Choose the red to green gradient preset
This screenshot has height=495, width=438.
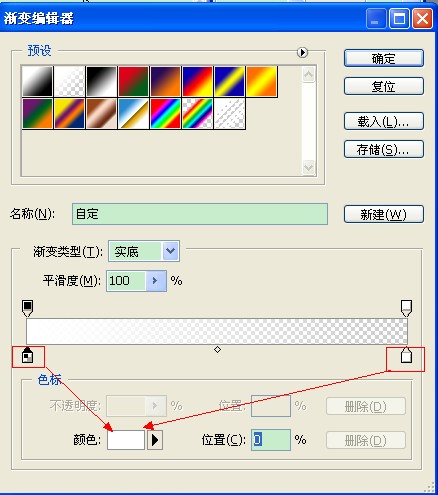click(133, 81)
